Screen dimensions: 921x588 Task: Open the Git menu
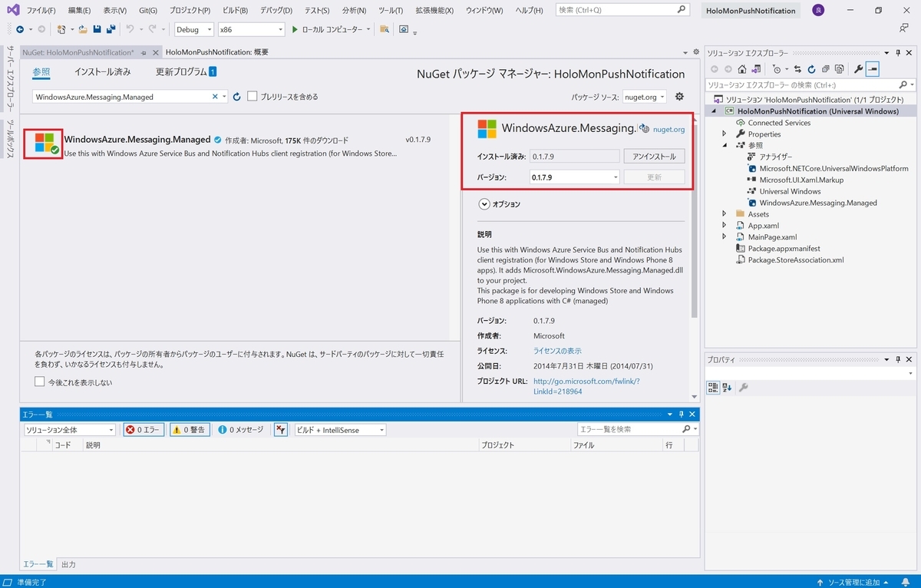(x=148, y=11)
